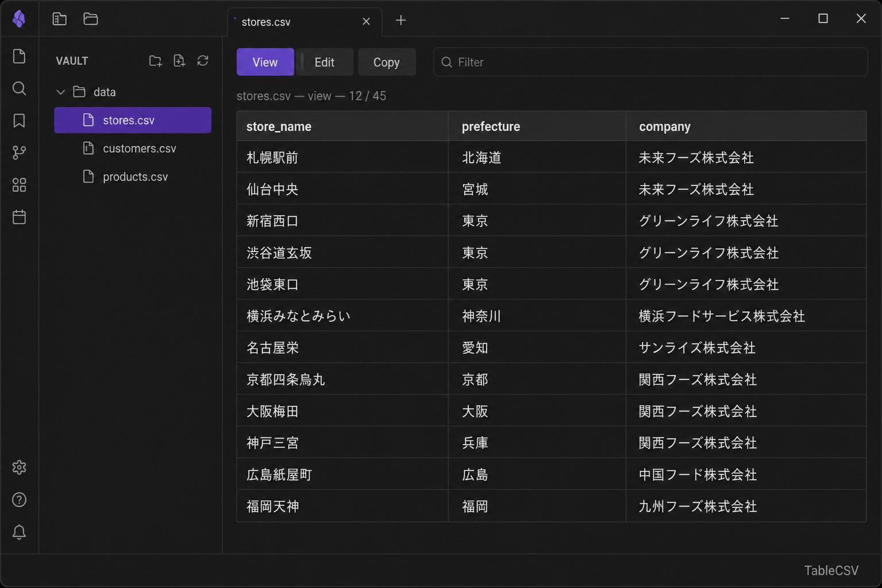882x588 pixels.
Task: Create a new folder in the vault
Action: click(x=155, y=61)
